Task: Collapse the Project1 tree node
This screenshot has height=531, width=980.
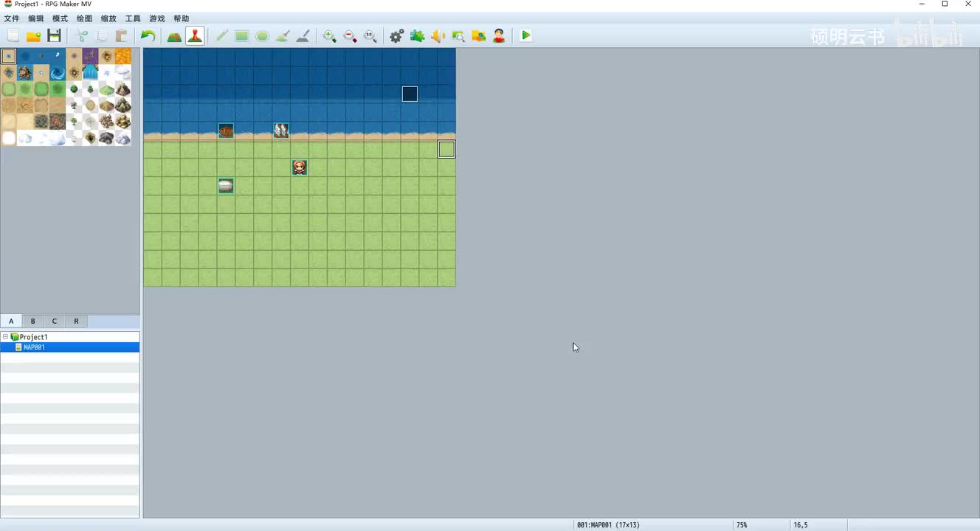Action: pyautogui.click(x=5, y=337)
